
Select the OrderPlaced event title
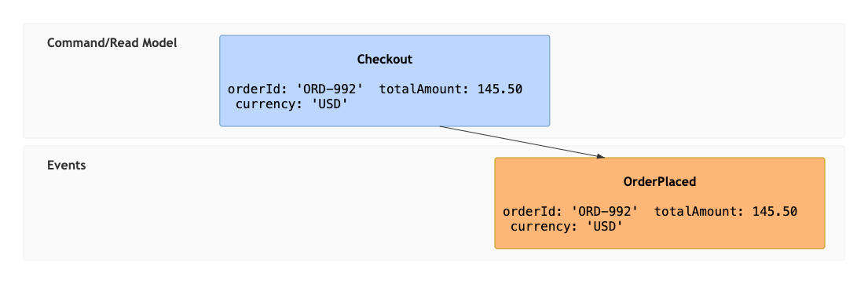point(659,181)
